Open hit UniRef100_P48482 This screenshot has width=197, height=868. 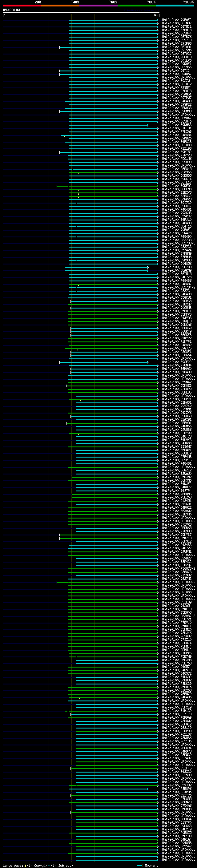pos(177,345)
